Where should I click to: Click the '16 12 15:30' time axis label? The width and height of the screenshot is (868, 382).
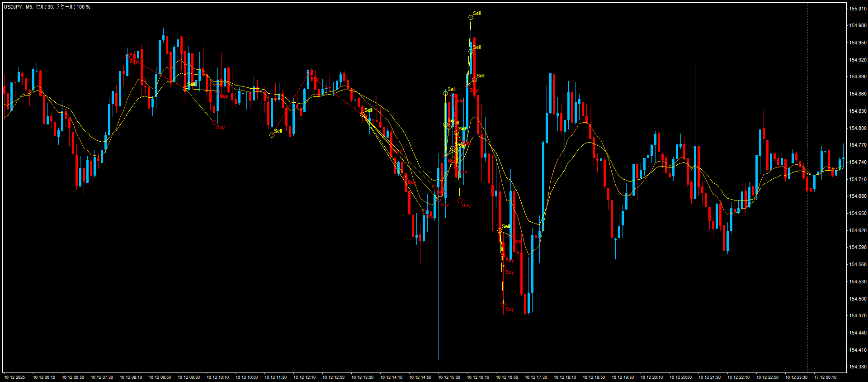449,377
